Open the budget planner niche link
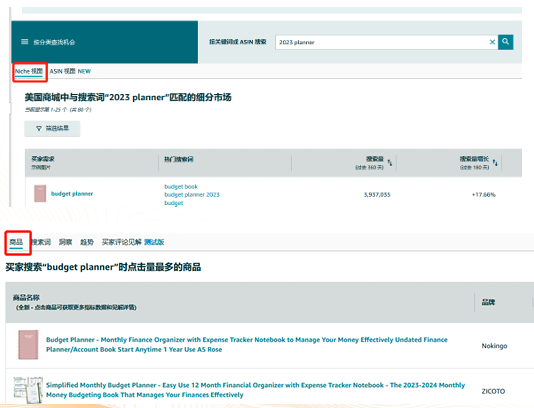The height and width of the screenshot is (408, 534). (x=72, y=194)
